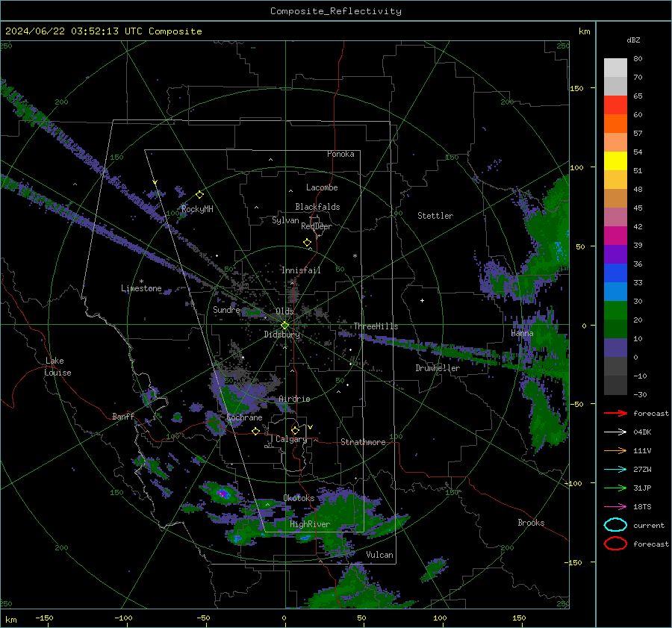Click the yellow V marker northwest of RockyMH
The height and width of the screenshot is (628, 672).
pyautogui.click(x=155, y=182)
